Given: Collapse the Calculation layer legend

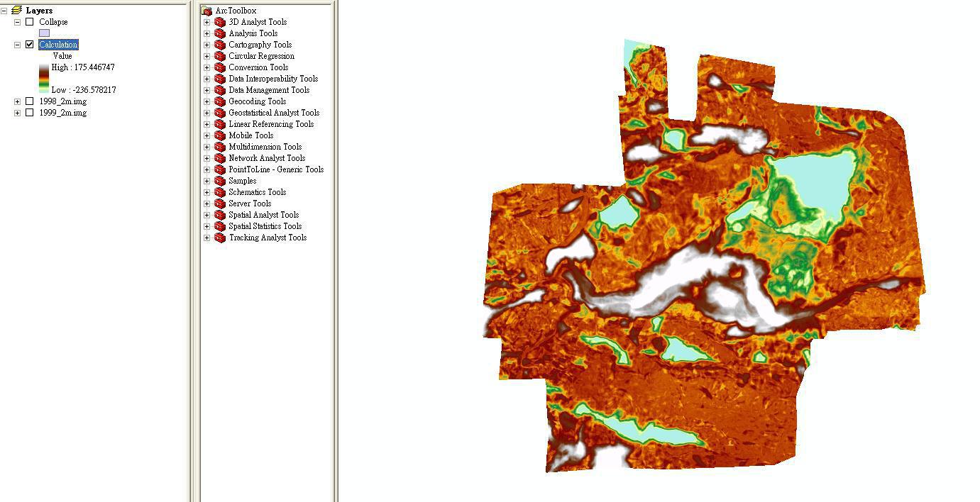Looking at the screenshot, I should [17, 45].
